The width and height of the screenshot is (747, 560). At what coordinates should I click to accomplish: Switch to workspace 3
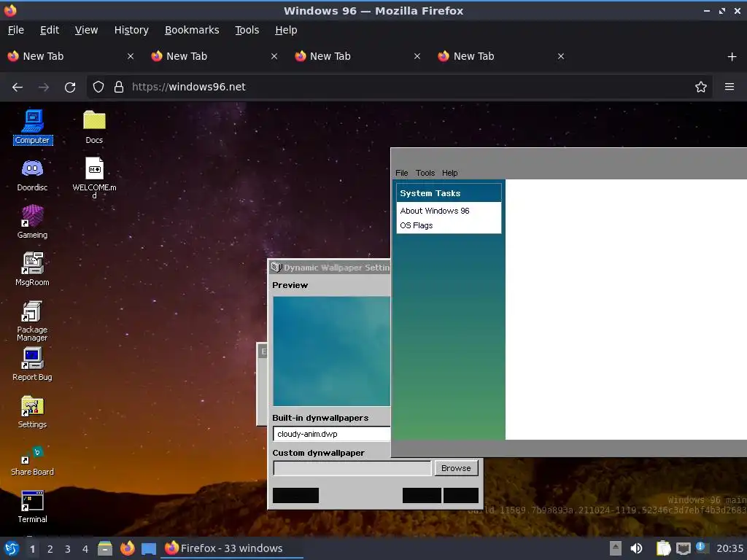(68, 549)
